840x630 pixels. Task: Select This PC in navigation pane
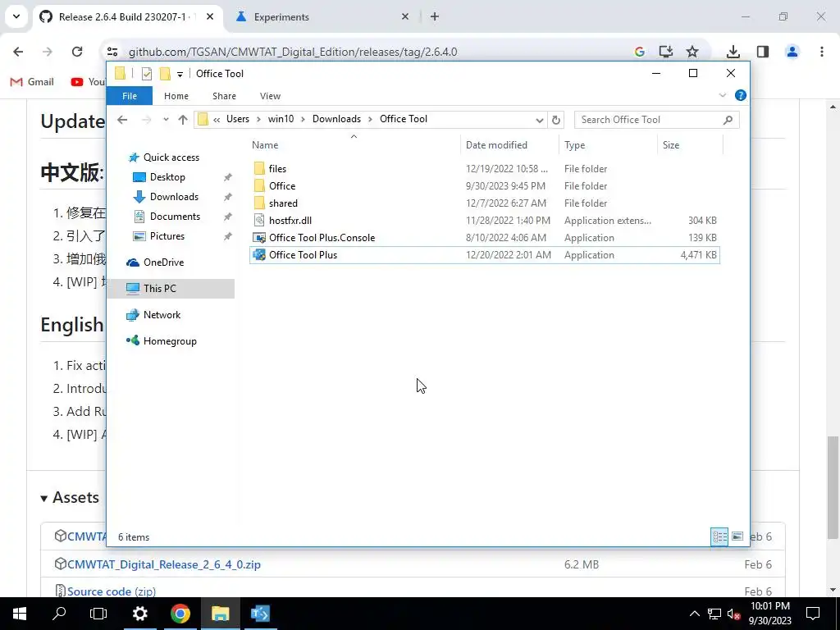pos(160,288)
